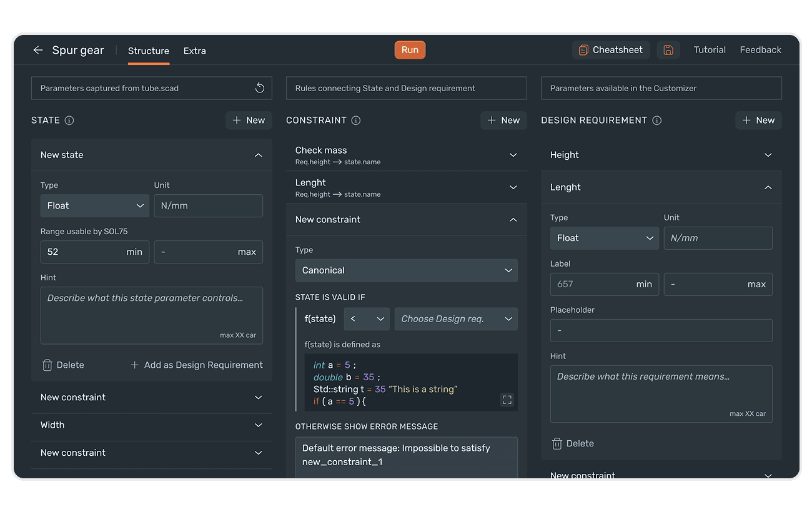The width and height of the screenshot is (812, 512).
Task: Click Add as Design Requirement
Action: pyautogui.click(x=197, y=365)
